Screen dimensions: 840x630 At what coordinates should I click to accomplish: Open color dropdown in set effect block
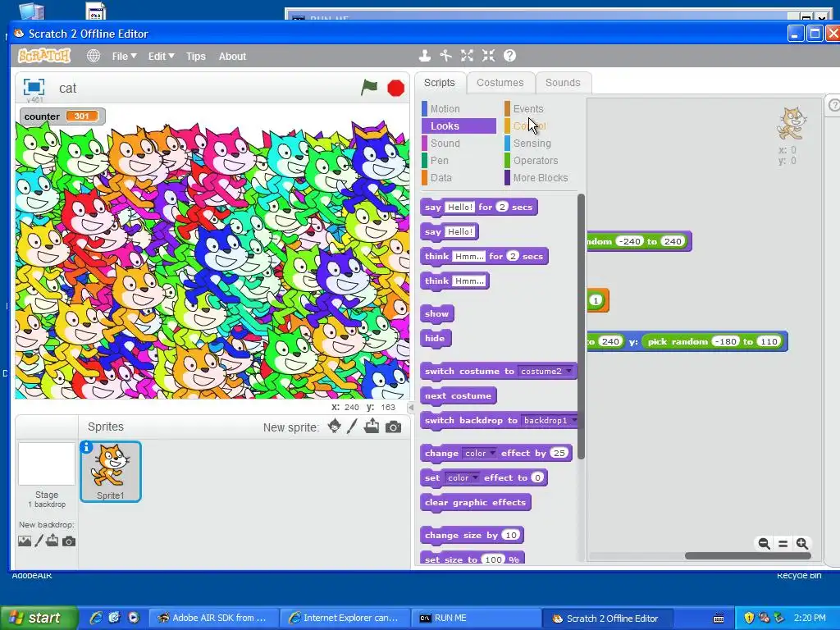463,478
